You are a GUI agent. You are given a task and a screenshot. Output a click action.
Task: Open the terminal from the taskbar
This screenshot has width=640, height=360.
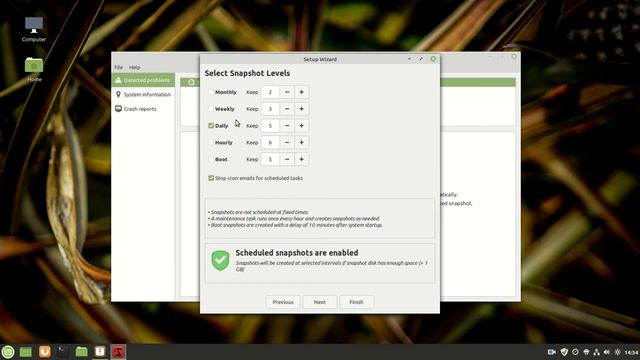tap(63, 351)
